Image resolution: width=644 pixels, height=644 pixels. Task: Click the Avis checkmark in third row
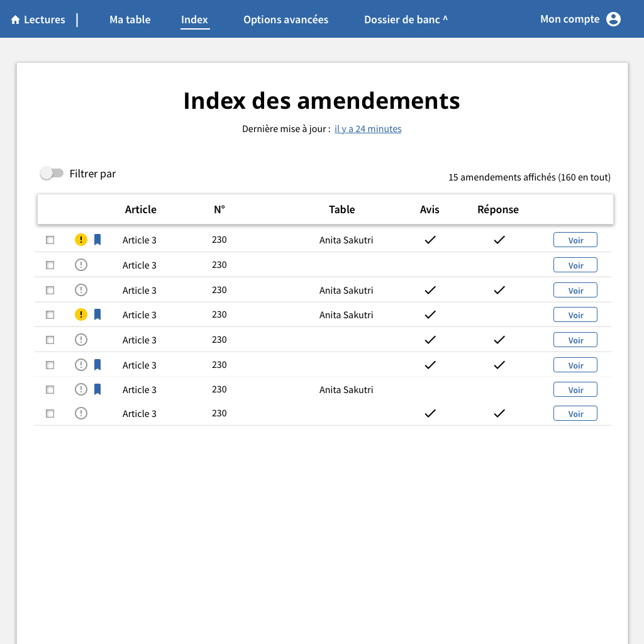[x=430, y=291]
